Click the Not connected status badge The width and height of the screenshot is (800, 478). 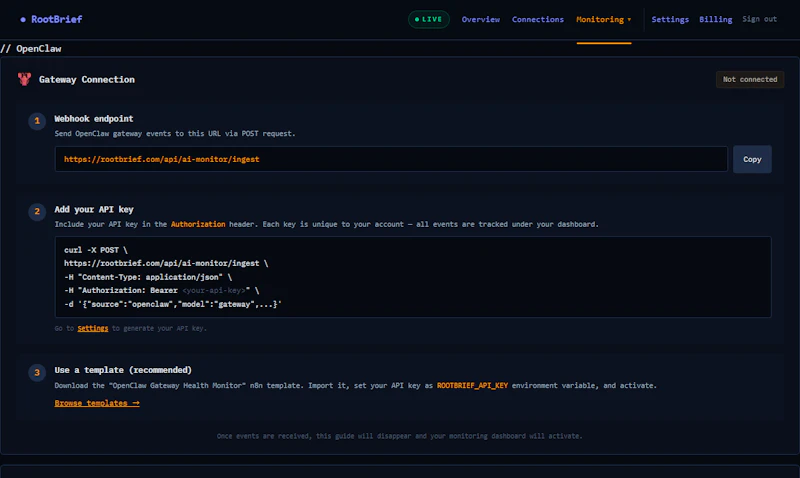[x=749, y=79]
